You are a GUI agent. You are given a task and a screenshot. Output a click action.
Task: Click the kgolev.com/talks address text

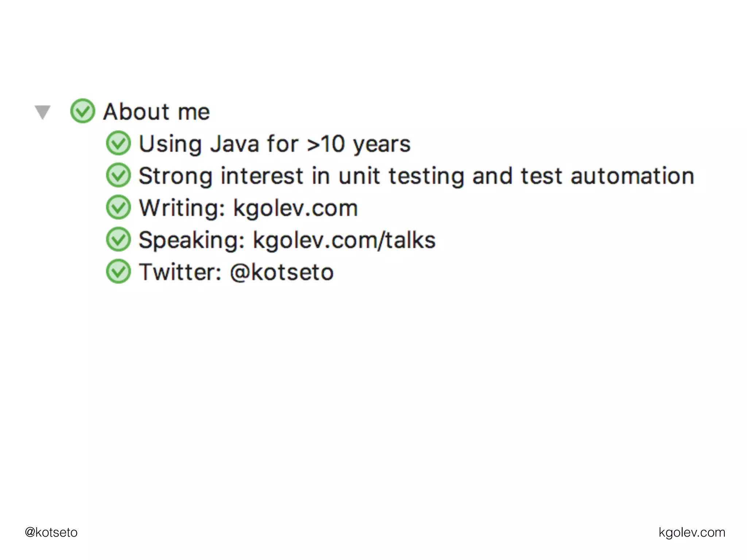[x=344, y=240]
